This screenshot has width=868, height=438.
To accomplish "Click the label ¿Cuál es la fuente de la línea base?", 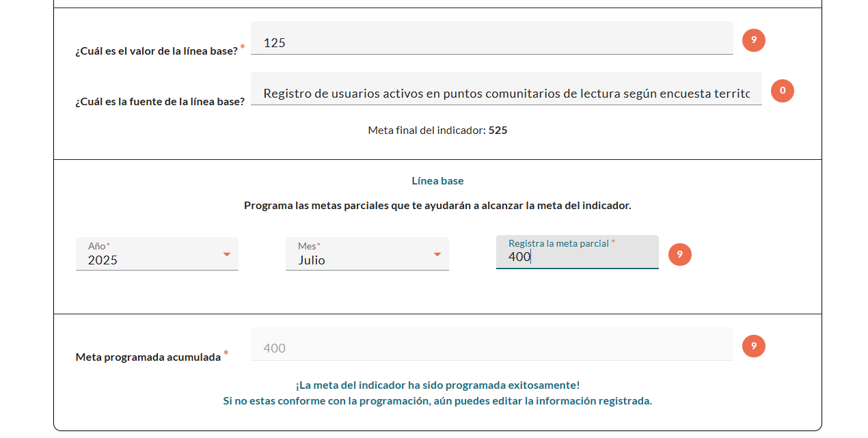I will (160, 102).
